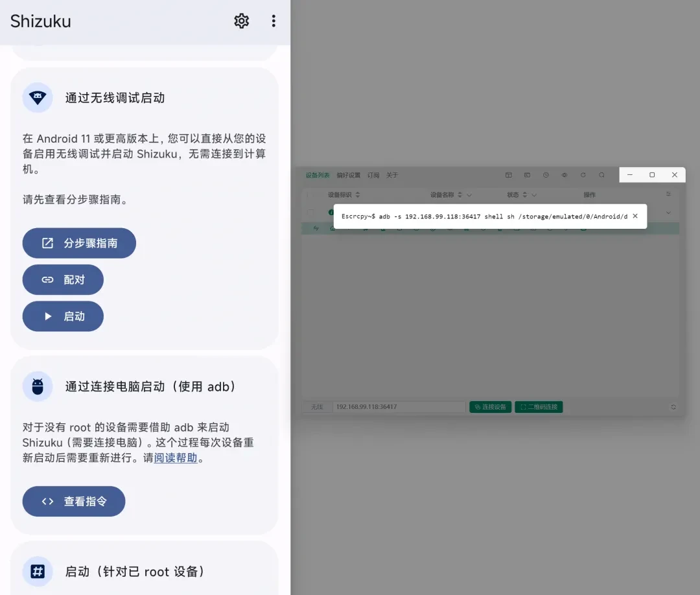Screen dimensions: 700x595
Task: Tap the wireless debugging Wi-Fi android icon
Action: click(x=38, y=97)
